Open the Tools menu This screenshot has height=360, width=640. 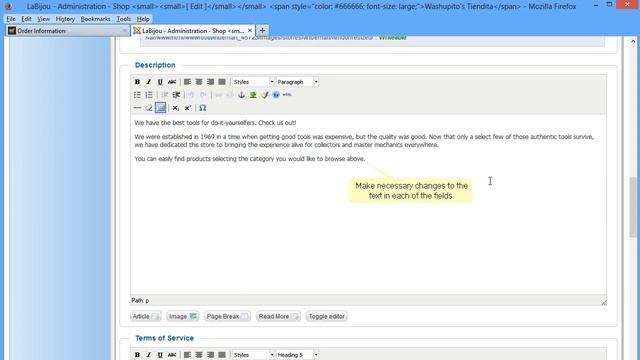124,19
